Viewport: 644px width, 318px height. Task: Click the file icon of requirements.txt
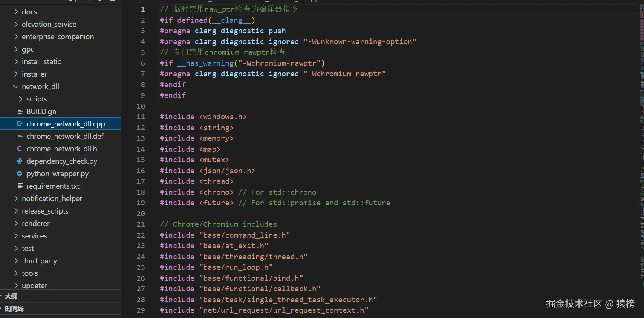point(20,186)
